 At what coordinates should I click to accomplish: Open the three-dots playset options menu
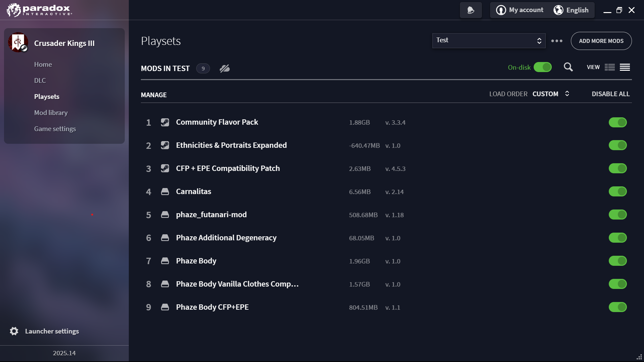[x=557, y=41]
